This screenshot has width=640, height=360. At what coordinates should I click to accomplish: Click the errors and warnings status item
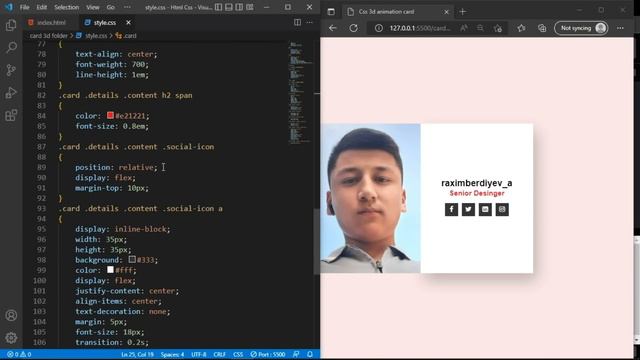click(19, 354)
